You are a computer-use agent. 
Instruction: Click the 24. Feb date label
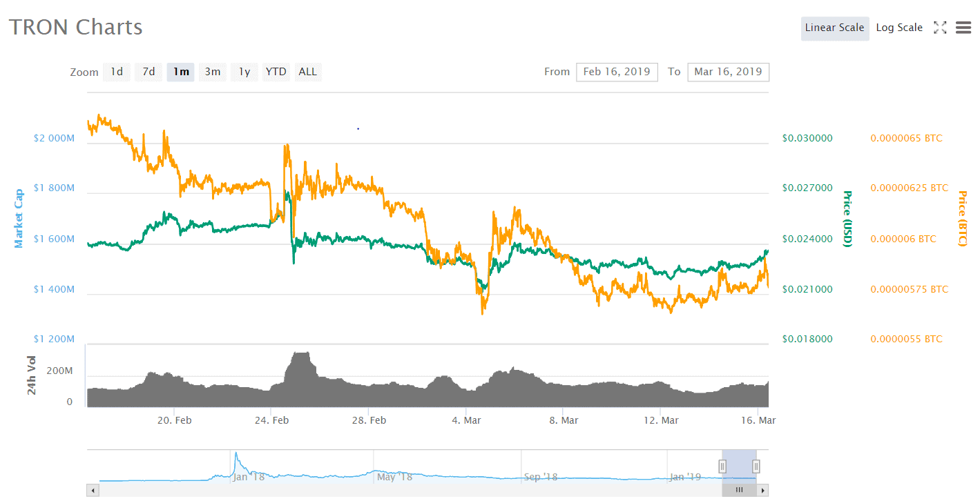272,420
